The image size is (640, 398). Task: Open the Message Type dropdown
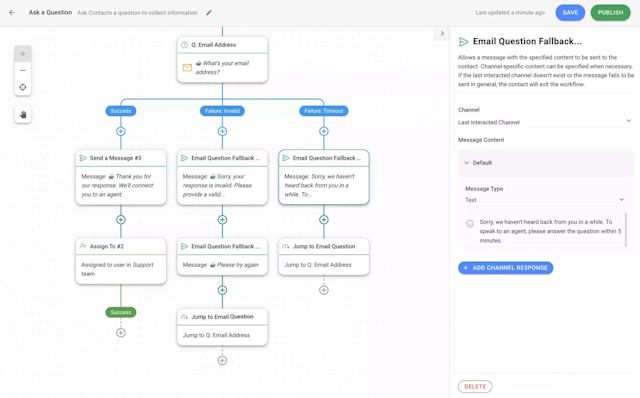click(545, 200)
